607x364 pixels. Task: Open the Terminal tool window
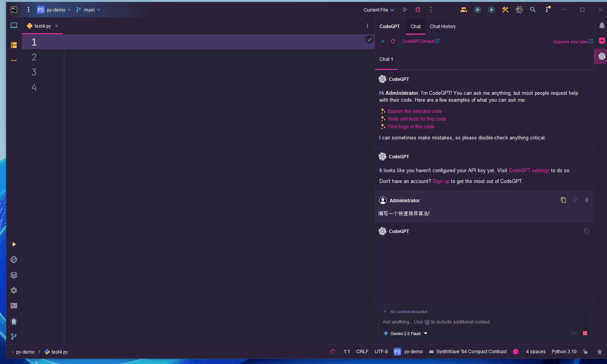(14, 306)
